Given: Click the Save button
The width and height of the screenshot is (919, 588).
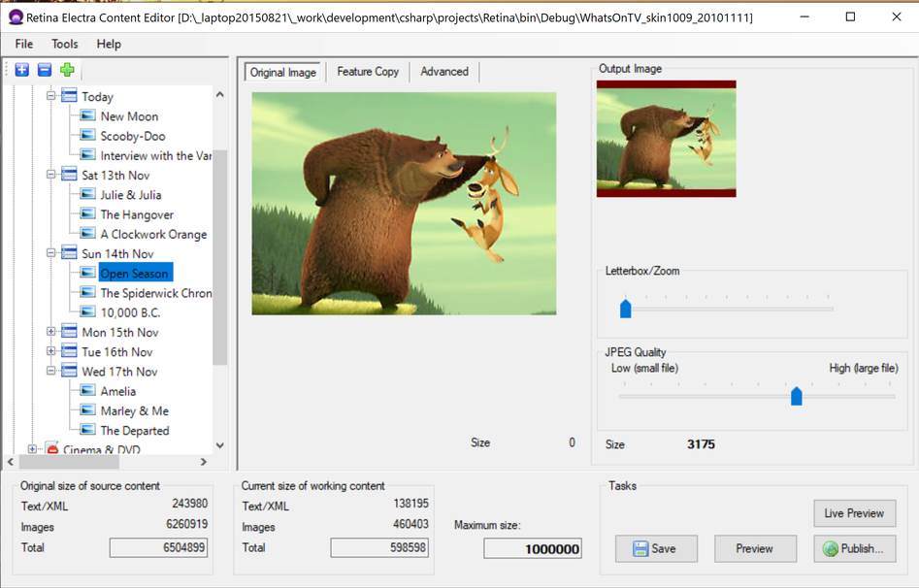Looking at the screenshot, I should pos(655,548).
